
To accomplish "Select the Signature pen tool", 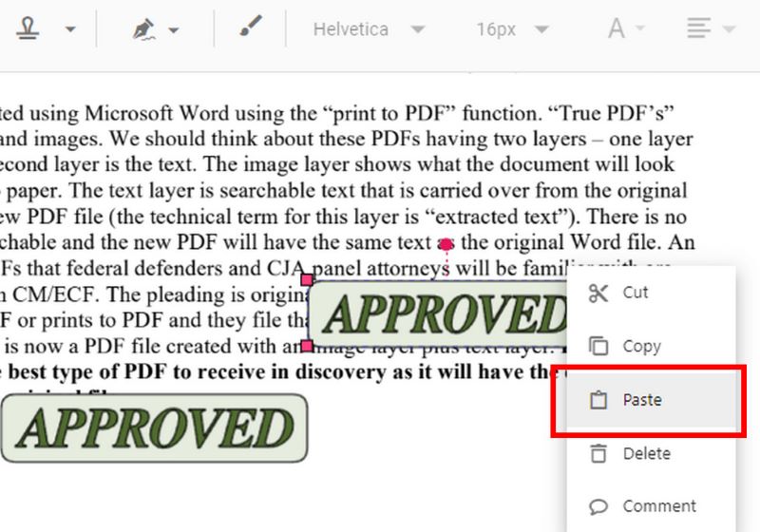I will coord(144,29).
